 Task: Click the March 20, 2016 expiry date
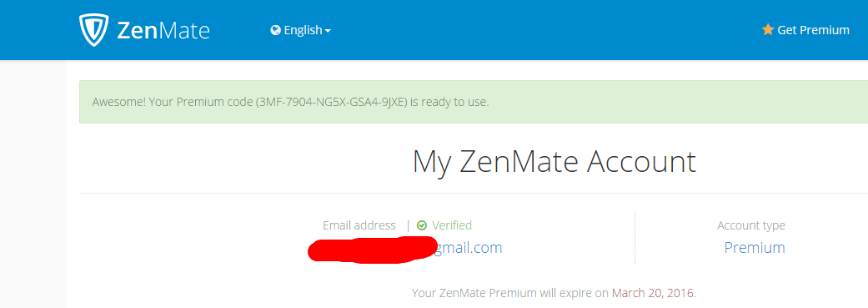[x=653, y=292]
